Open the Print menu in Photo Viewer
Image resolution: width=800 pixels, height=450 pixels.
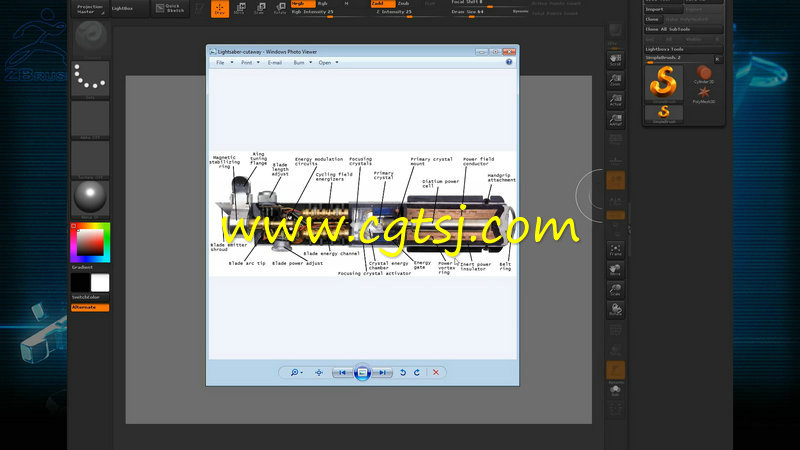click(250, 63)
